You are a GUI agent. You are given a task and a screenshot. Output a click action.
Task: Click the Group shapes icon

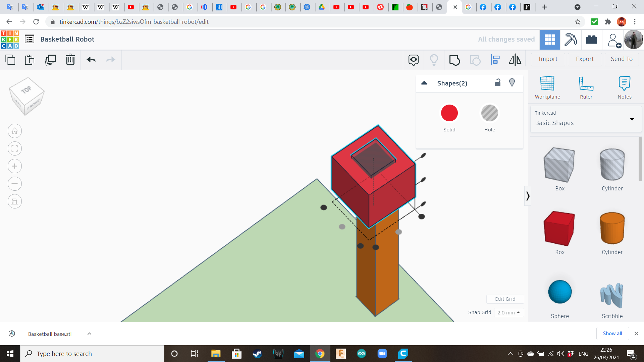click(x=454, y=60)
